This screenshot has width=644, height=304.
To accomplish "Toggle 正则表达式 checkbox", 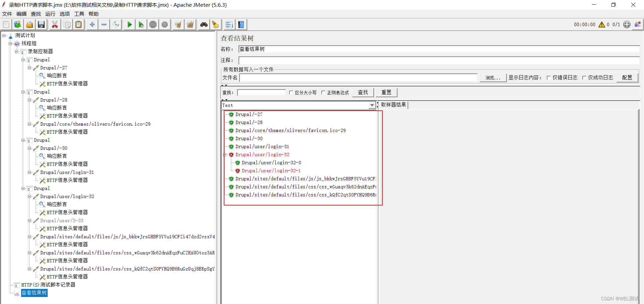I will [x=323, y=93].
